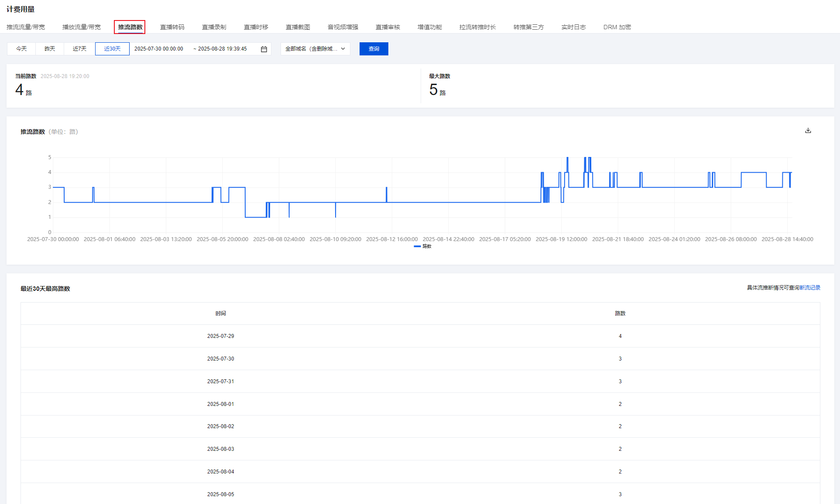
Task: Click the 计费用量 page title
Action: (21, 9)
